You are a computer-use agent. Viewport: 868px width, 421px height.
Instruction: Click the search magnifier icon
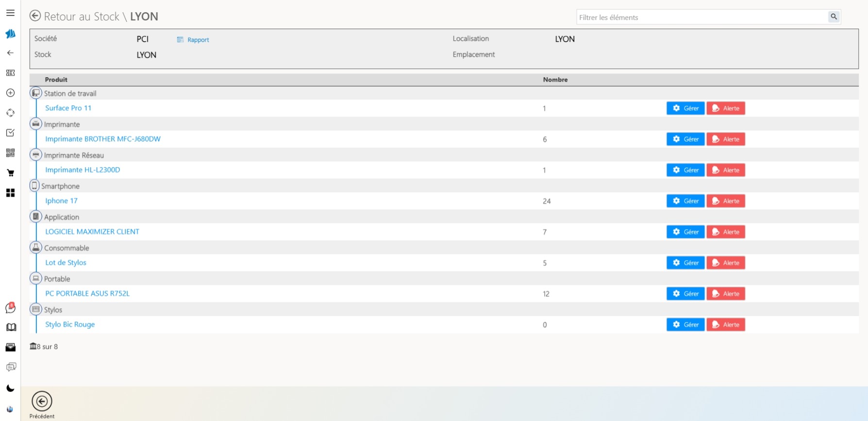tap(834, 17)
